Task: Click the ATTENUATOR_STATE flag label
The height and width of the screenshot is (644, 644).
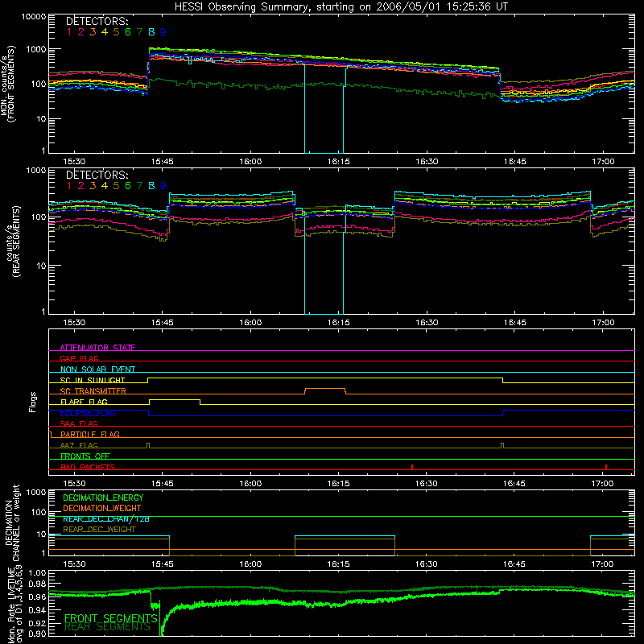Action: click(x=97, y=348)
